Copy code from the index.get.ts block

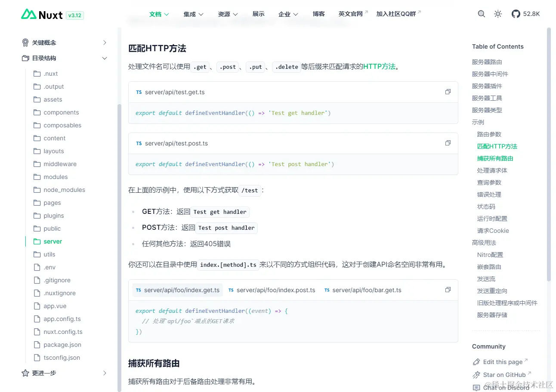pyautogui.click(x=448, y=290)
